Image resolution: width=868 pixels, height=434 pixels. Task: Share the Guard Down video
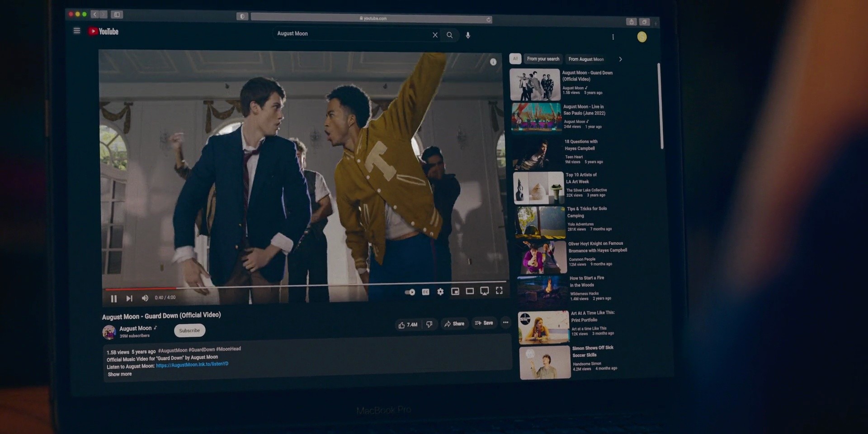454,324
